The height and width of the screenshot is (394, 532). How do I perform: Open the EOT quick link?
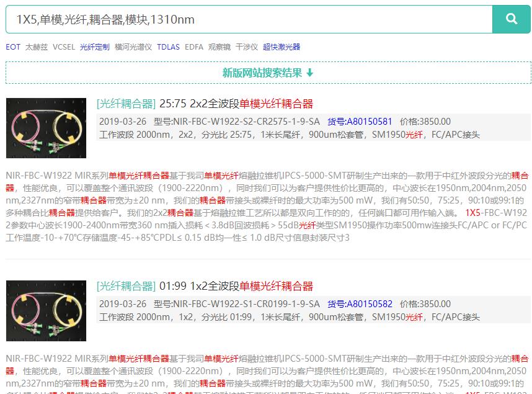click(x=12, y=47)
